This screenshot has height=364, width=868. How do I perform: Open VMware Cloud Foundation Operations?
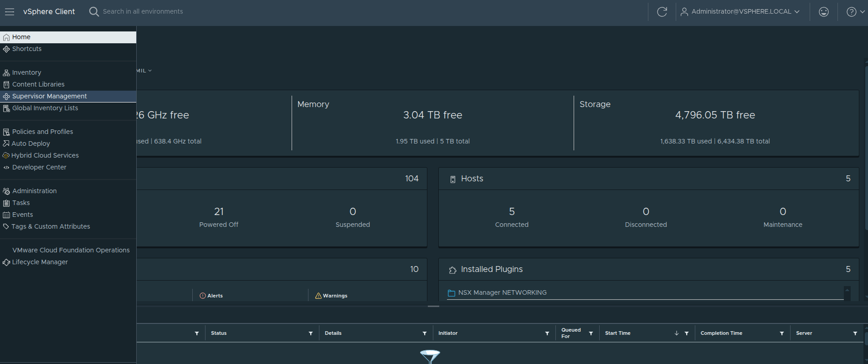[x=68, y=250]
